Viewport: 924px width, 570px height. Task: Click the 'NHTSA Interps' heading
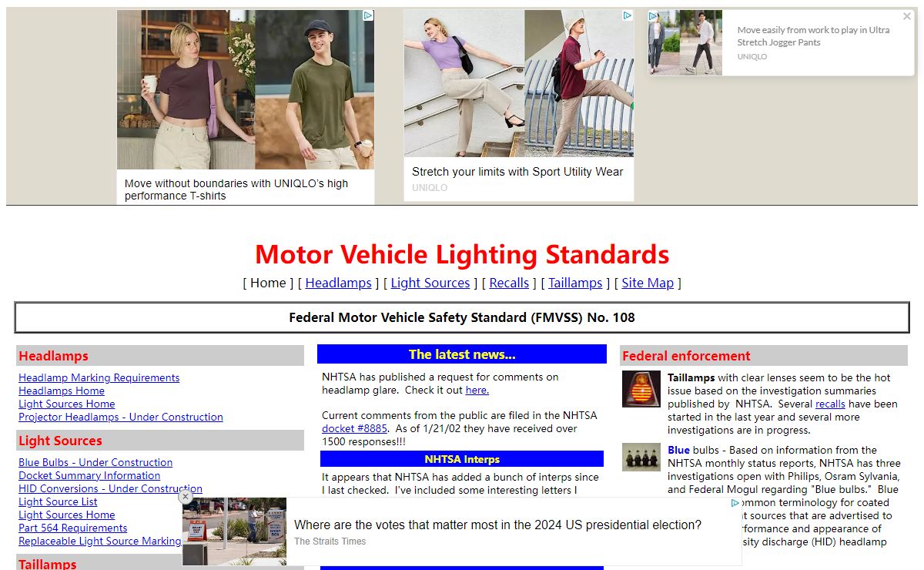(462, 459)
